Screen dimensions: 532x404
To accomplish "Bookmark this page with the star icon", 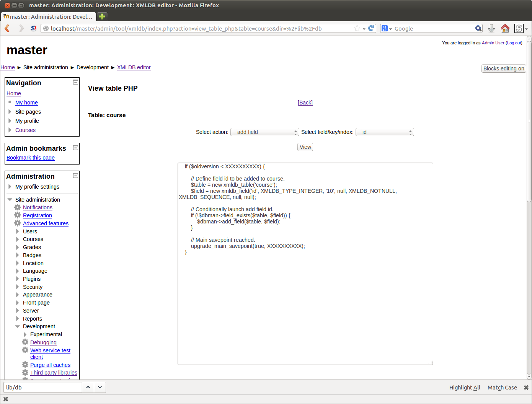I will click(357, 28).
